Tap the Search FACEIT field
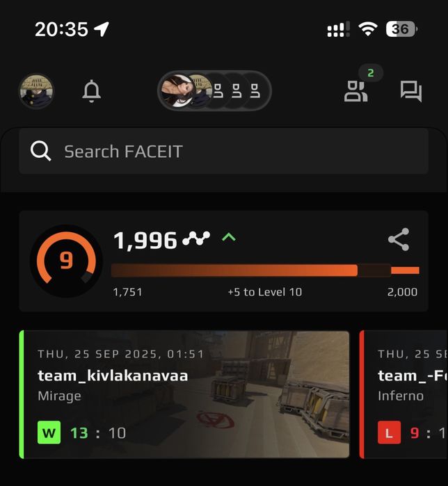The image size is (448, 486). (x=223, y=152)
